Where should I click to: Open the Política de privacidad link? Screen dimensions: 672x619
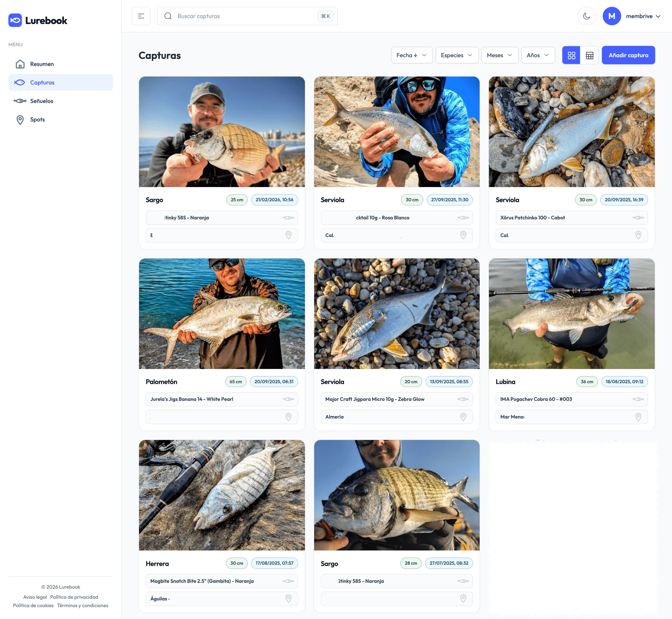coord(74,597)
